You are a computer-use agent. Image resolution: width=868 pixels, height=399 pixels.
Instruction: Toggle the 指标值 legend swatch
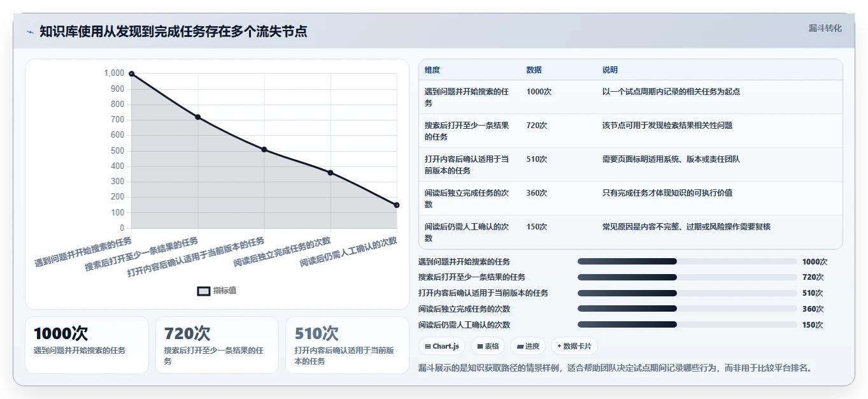click(204, 291)
